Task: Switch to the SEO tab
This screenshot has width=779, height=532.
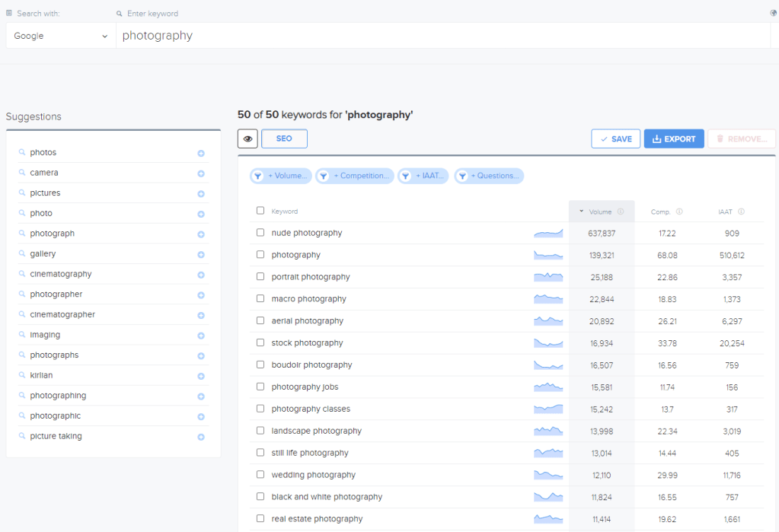Action: 284,139
